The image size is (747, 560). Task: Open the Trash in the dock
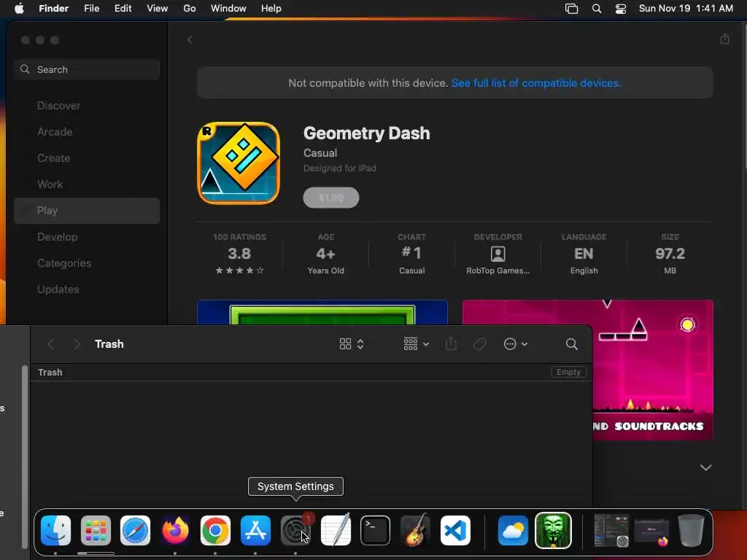click(x=691, y=530)
